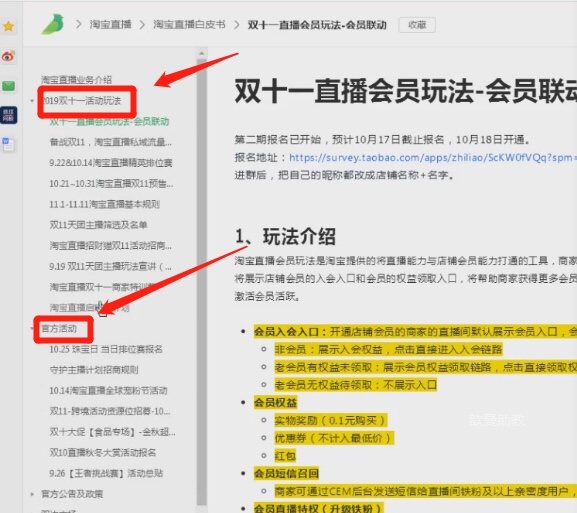Open 双11-跨境活动资源位招募 item
The image size is (577, 513).
[110, 411]
